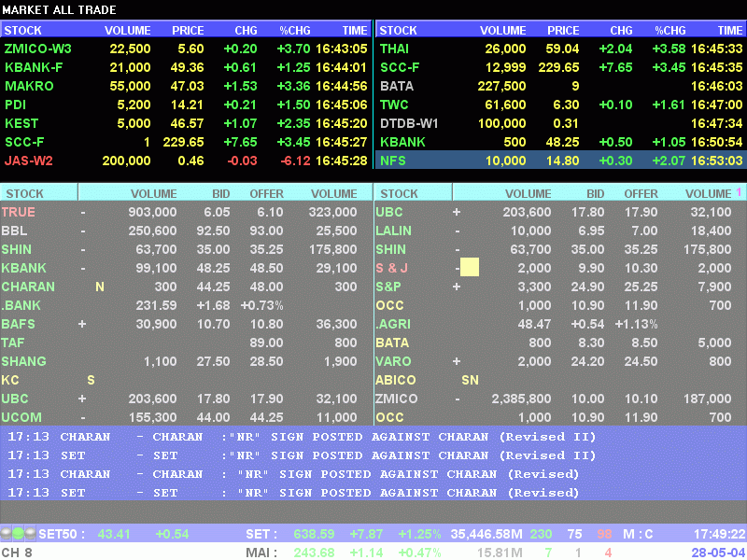The width and height of the screenshot is (747, 560).
Task: Click TRUE bid volume 903,000
Action: (152, 212)
